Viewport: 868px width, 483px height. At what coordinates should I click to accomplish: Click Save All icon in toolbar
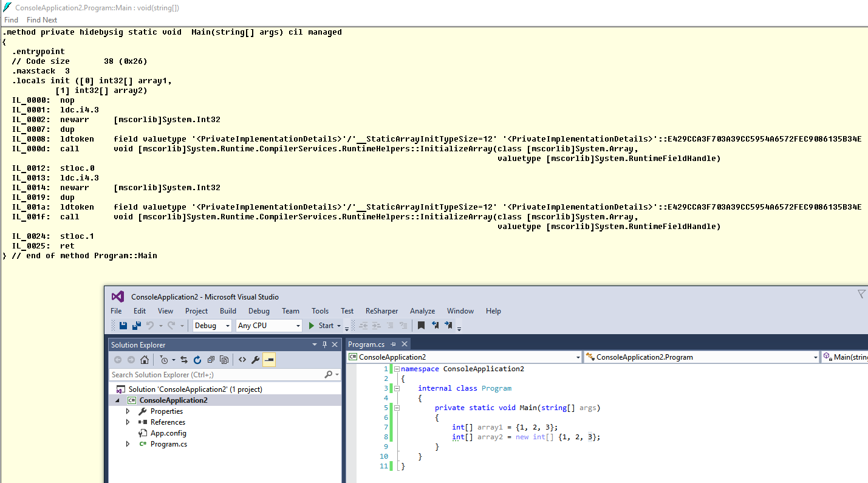pos(137,326)
